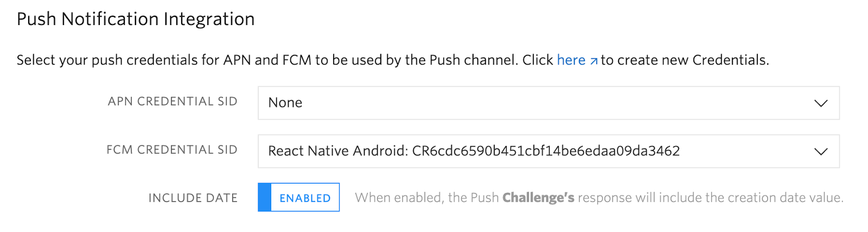
Task: Open the 'here' link to create credentials
Action: point(571,60)
